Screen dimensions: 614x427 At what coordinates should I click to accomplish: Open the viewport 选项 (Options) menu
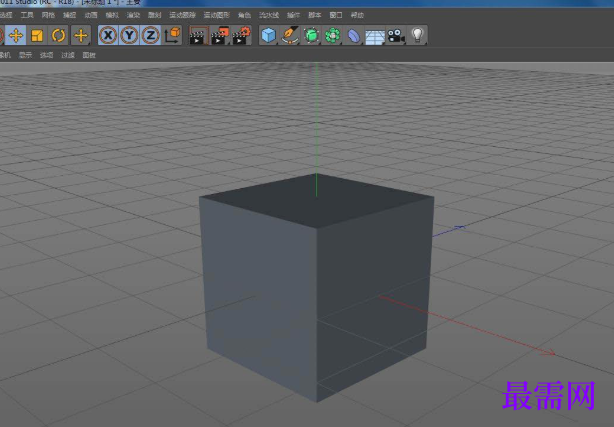tap(47, 55)
